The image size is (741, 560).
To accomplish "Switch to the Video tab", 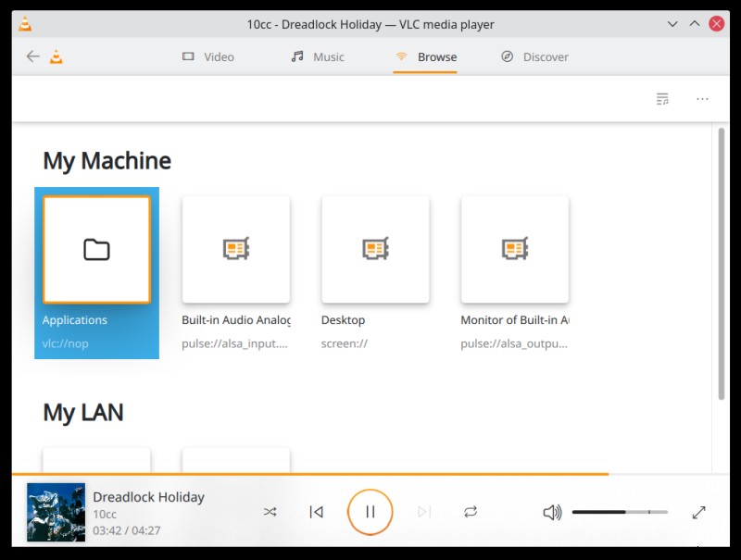I will [208, 56].
